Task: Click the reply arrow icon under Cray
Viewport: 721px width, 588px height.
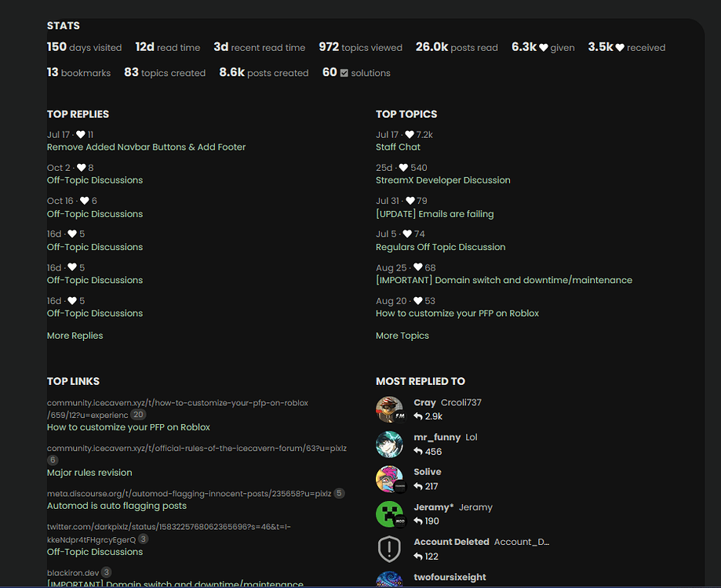Action: 418,416
